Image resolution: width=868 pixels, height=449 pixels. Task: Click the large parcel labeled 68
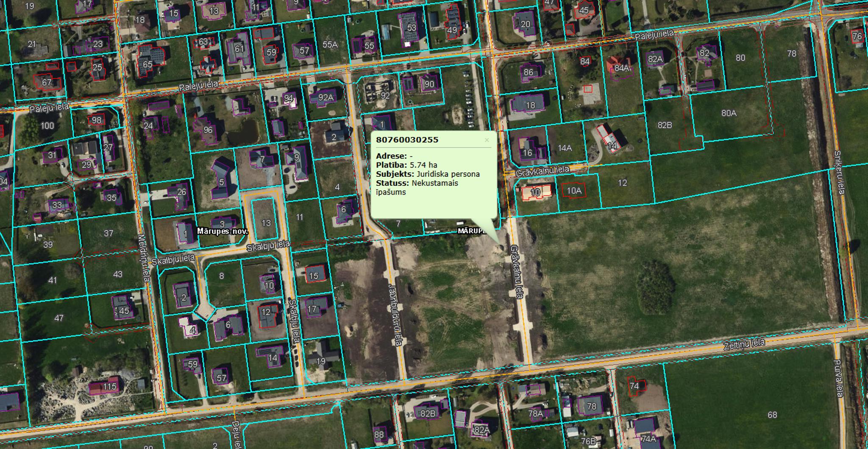(x=772, y=415)
